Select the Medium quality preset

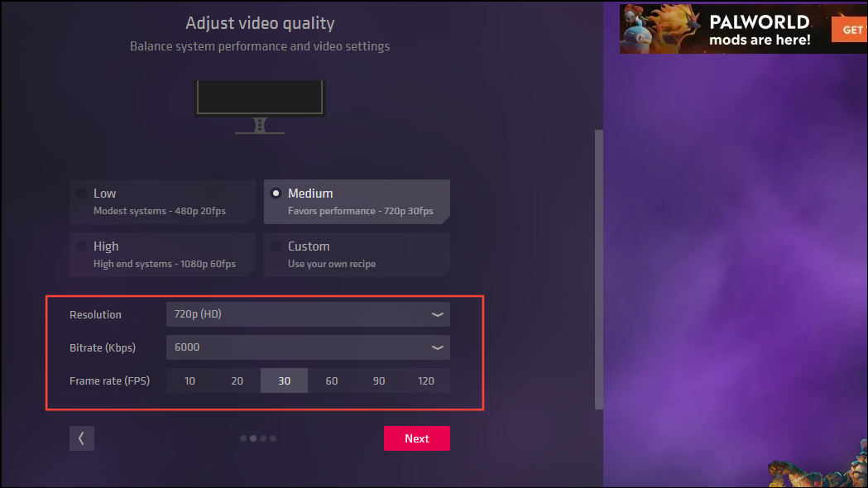click(x=357, y=201)
